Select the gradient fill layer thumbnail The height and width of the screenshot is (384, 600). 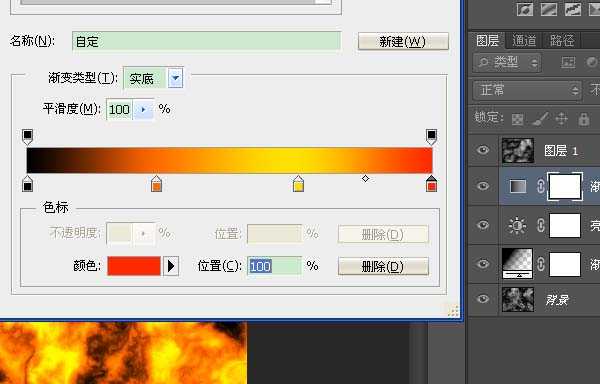pyautogui.click(x=517, y=264)
